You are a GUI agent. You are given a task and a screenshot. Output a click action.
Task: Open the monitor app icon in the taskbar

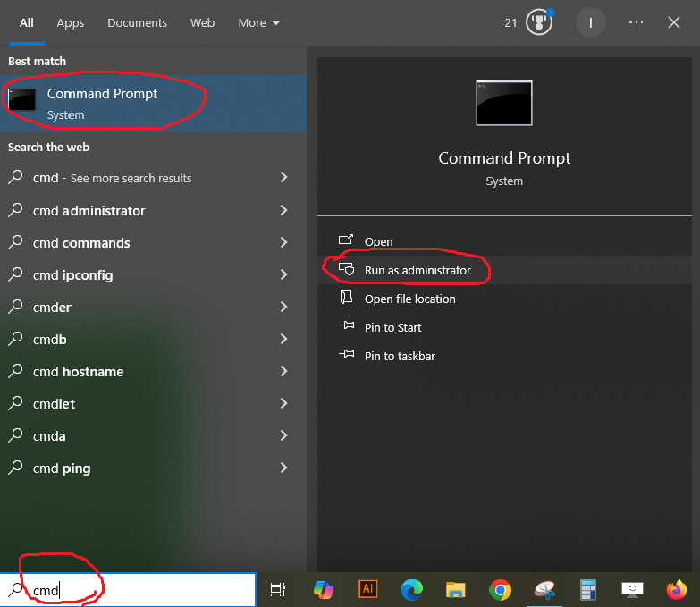[632, 590]
